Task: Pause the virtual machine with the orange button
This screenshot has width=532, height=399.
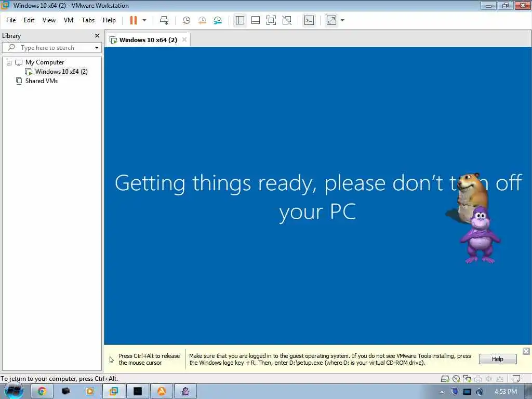Action: click(x=134, y=20)
